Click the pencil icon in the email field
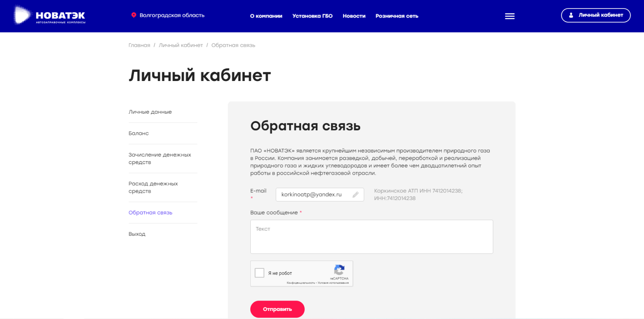Image resolution: width=644 pixels, height=319 pixels. [355, 195]
